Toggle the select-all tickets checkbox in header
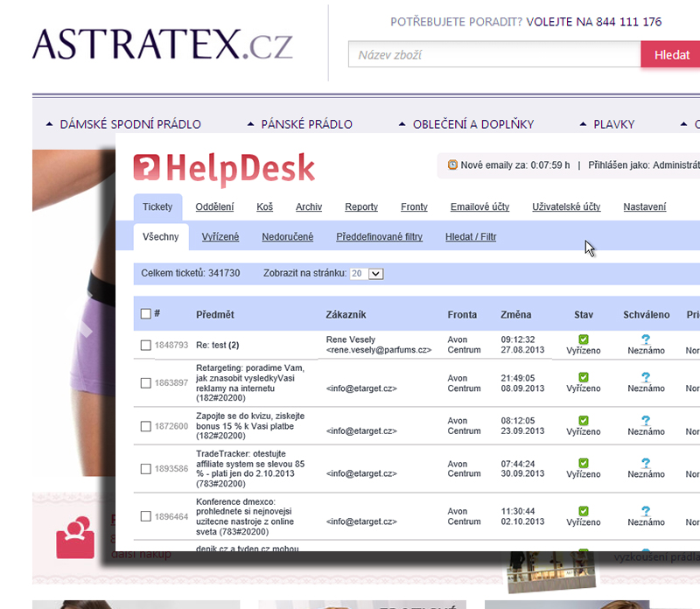This screenshot has width=700, height=609. click(145, 314)
